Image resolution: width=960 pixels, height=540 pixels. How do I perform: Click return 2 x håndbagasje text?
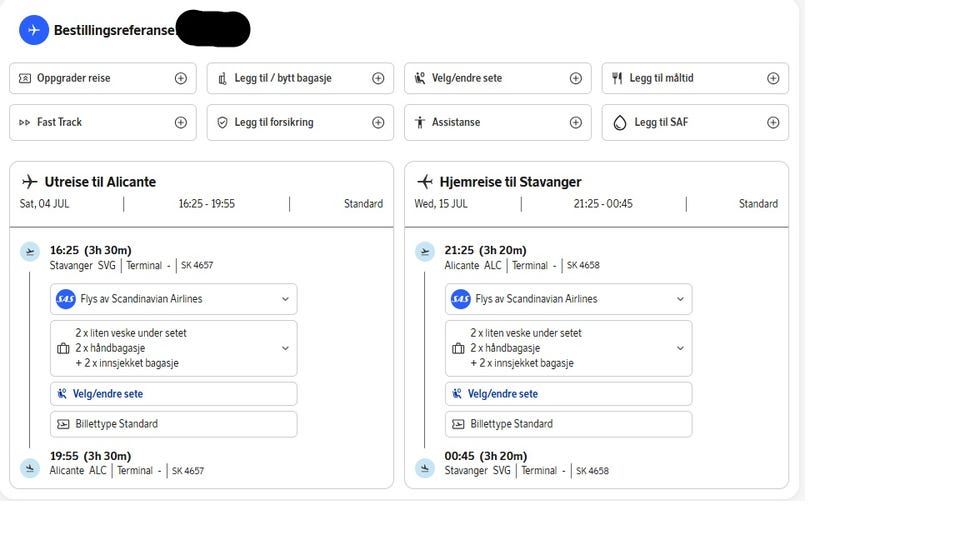click(505, 348)
